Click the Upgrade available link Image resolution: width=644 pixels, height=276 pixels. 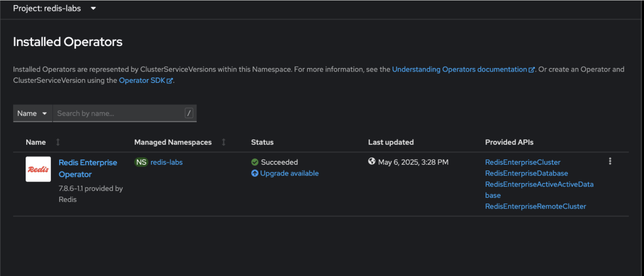tap(289, 174)
